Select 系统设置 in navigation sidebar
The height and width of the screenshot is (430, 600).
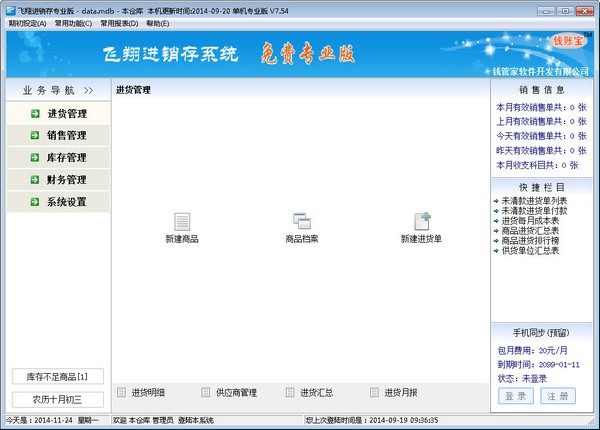[x=58, y=202]
